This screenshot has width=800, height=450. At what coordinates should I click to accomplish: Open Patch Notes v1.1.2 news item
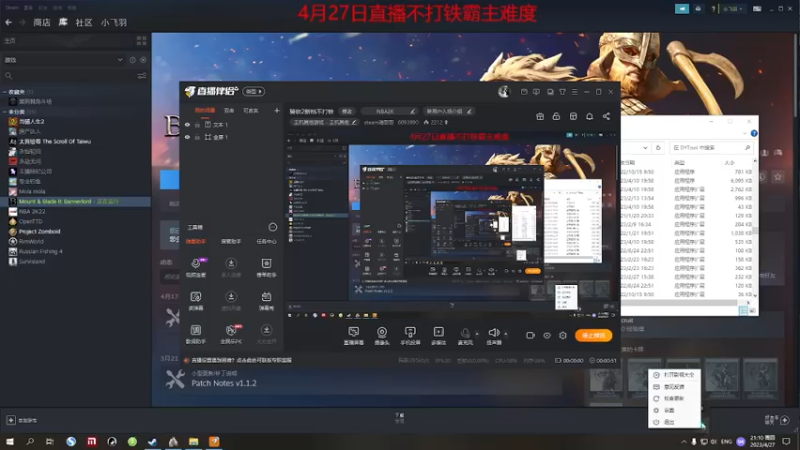224,383
